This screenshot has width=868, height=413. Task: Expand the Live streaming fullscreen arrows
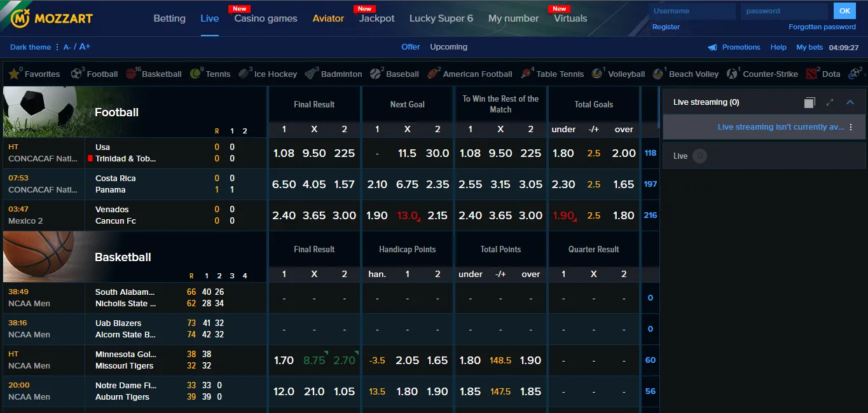pyautogui.click(x=829, y=101)
